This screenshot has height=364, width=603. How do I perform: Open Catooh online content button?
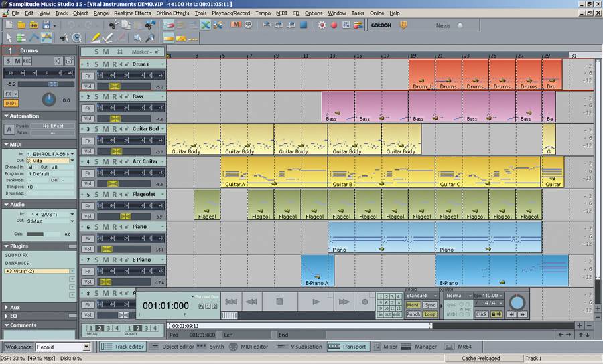381,25
